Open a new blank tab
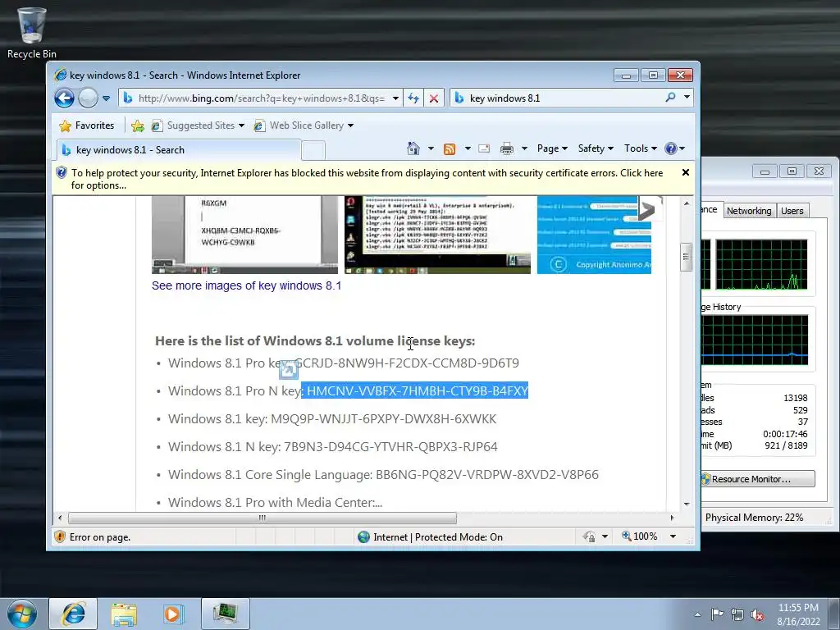This screenshot has height=630, width=840. (313, 151)
